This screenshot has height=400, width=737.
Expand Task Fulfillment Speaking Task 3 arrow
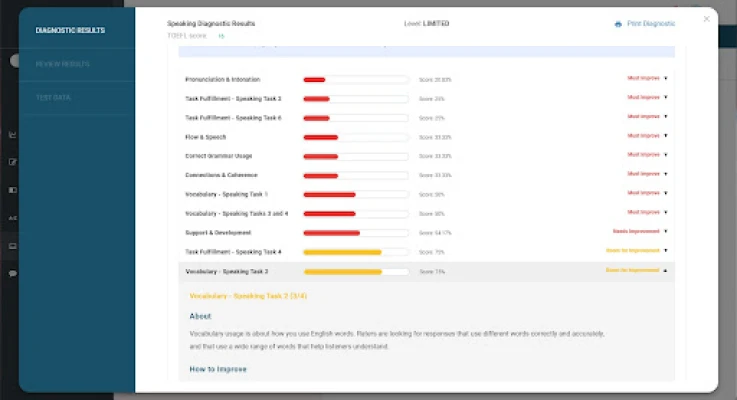[665, 98]
